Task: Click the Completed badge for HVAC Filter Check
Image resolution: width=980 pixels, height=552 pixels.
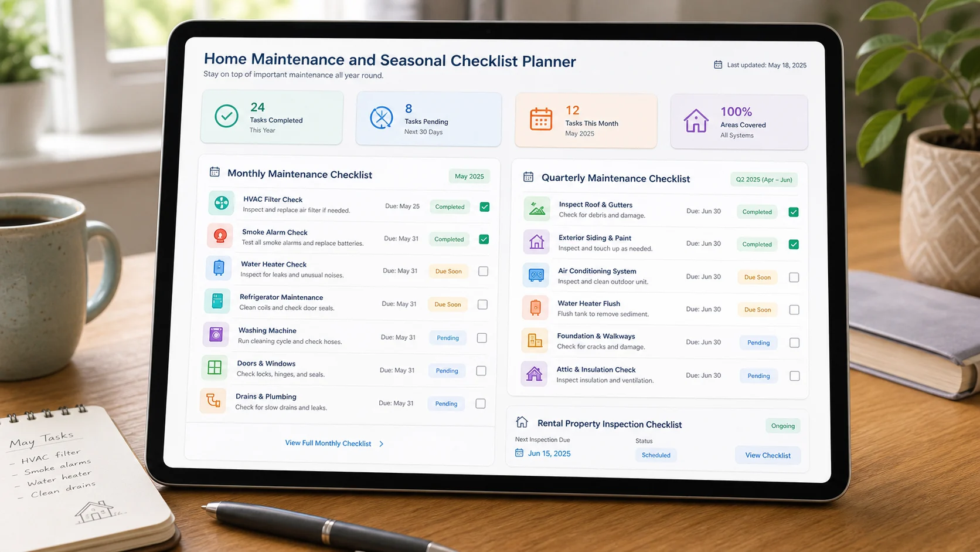Action: (450, 206)
